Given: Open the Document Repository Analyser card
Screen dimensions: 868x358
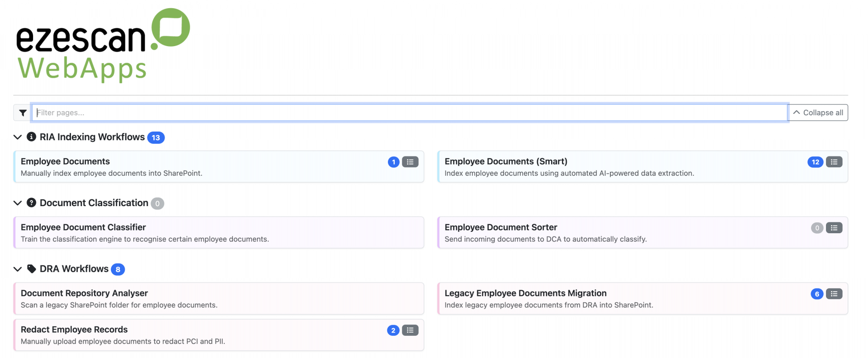Looking at the screenshot, I should click(x=219, y=299).
